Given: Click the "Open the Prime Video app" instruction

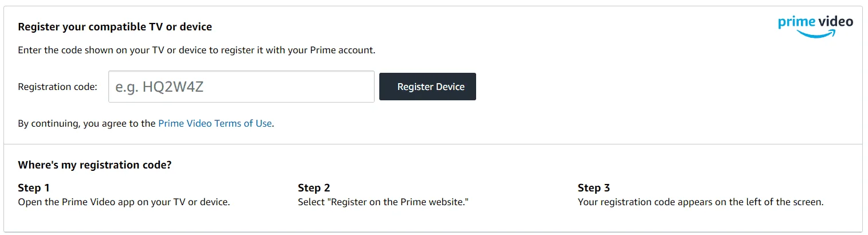Looking at the screenshot, I should (124, 202).
